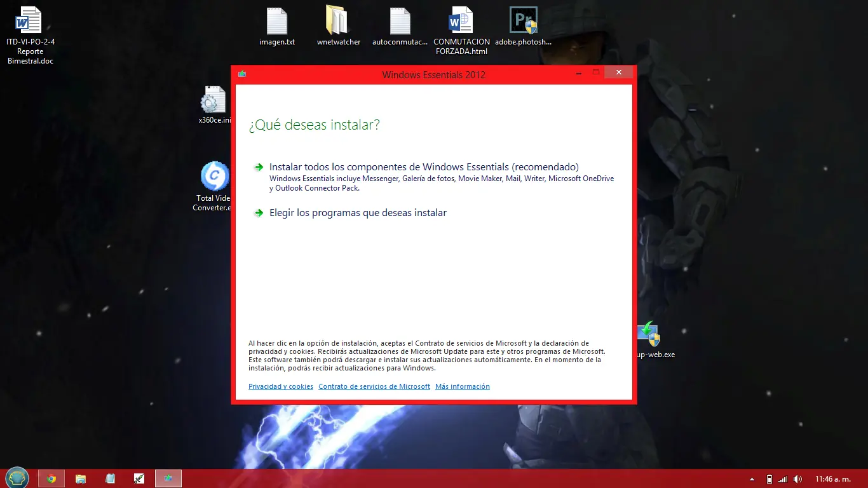
Task: Click the 11:46 a. m. clock
Action: tap(832, 479)
